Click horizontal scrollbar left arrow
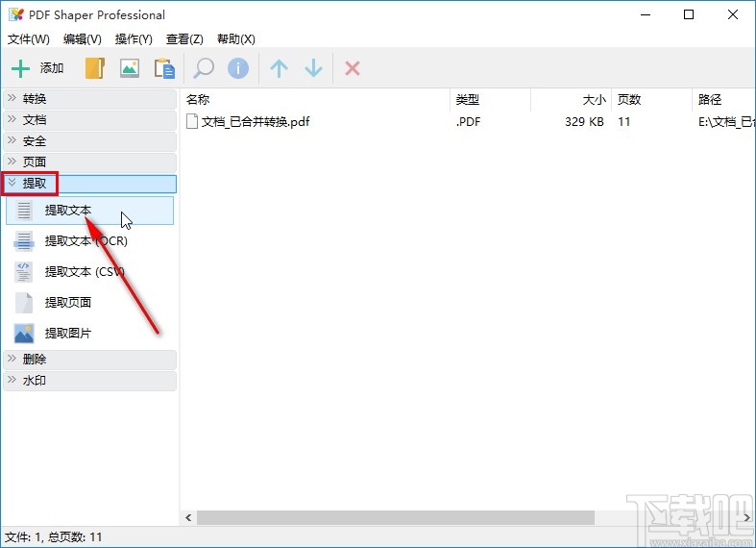756x548 pixels. pyautogui.click(x=188, y=518)
